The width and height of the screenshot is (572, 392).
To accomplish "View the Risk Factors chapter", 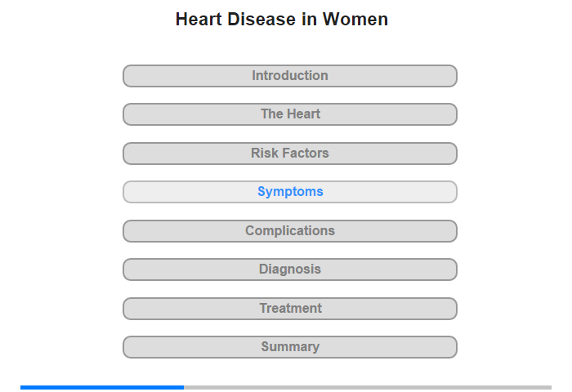I will (289, 154).
